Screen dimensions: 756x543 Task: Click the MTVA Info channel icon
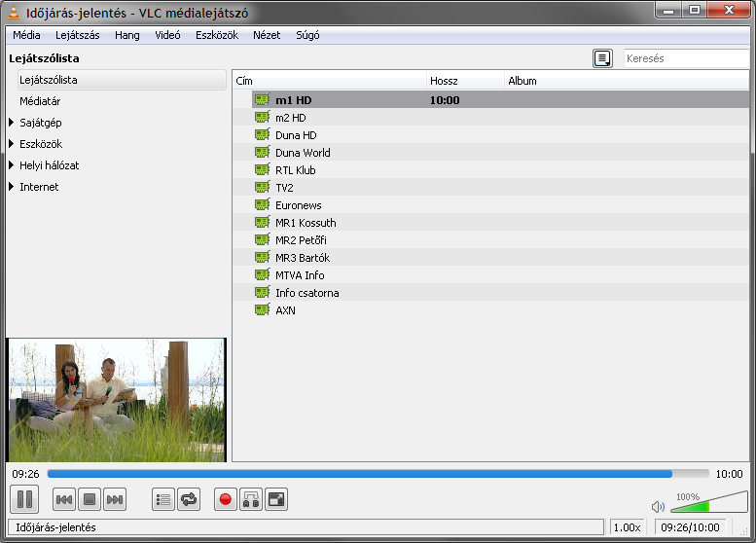coord(263,274)
